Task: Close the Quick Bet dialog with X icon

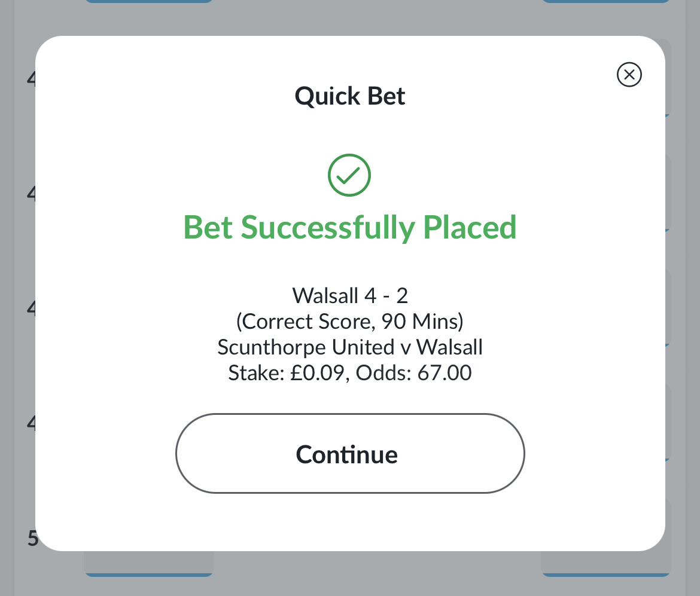Action: click(629, 75)
